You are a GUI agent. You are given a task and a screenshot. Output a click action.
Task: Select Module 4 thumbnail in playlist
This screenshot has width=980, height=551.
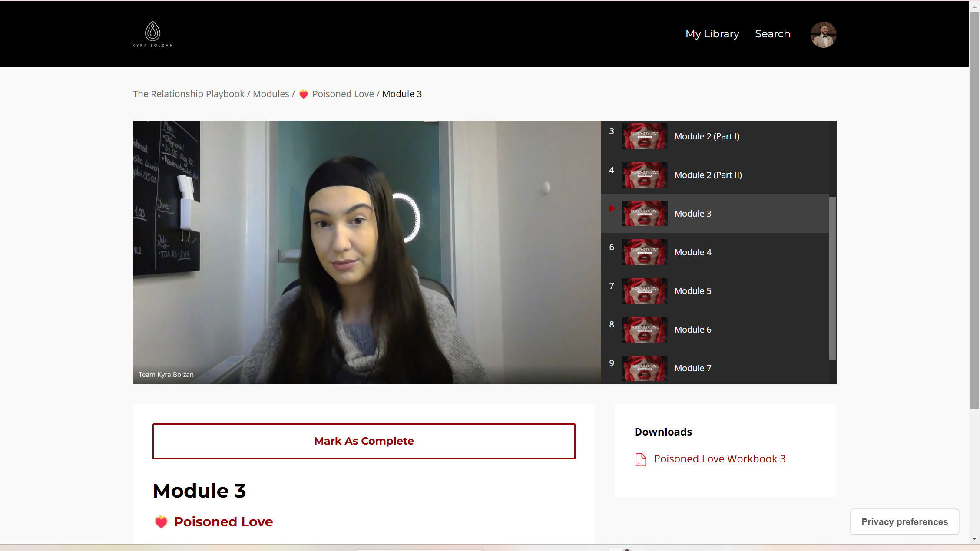pyautogui.click(x=644, y=252)
